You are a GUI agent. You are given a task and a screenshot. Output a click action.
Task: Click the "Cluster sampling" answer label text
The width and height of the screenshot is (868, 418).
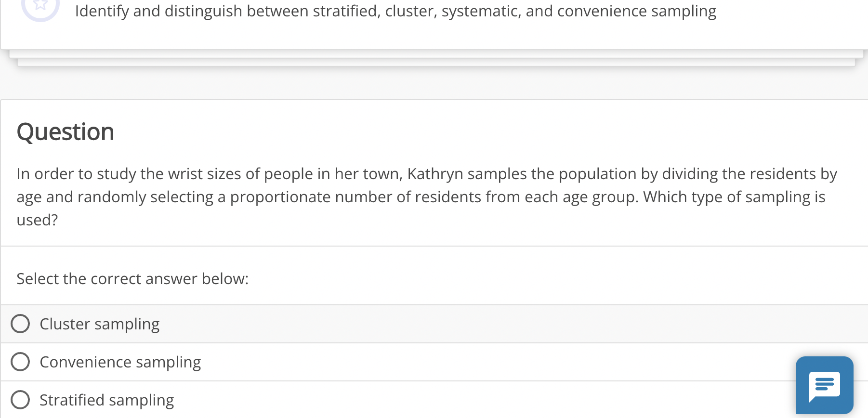[99, 324]
